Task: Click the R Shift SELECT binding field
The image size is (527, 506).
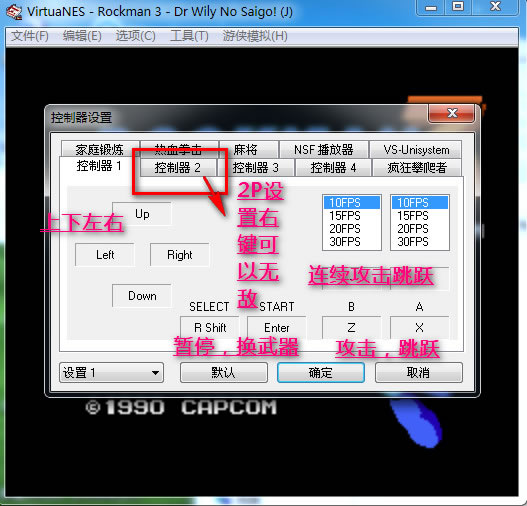Action: click(210, 328)
